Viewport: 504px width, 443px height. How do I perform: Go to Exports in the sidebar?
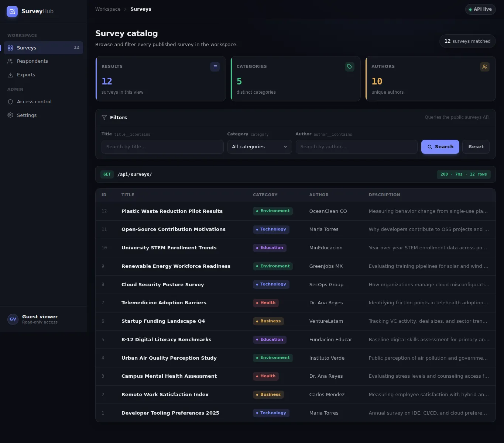(x=43, y=75)
